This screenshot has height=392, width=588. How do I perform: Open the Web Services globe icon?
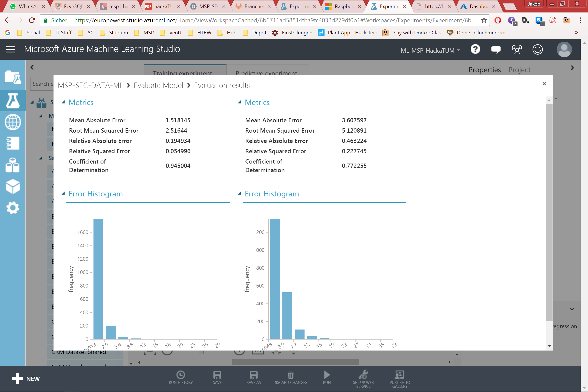13,122
